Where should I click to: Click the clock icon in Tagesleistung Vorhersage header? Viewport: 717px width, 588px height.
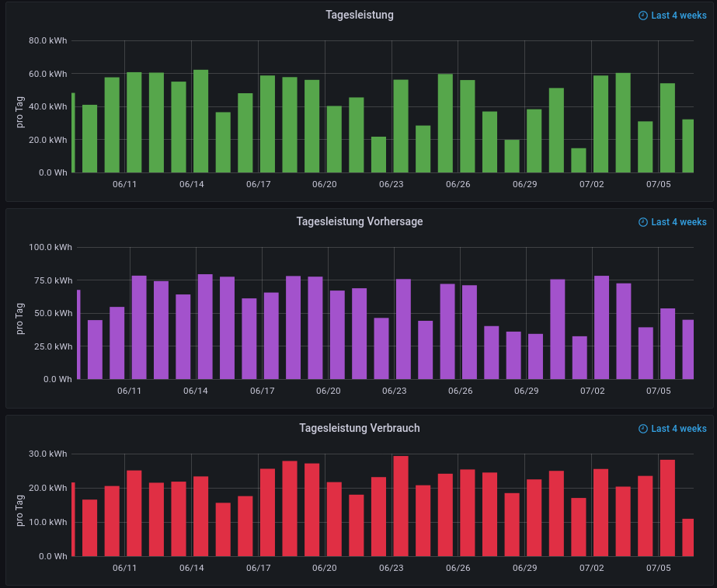(642, 222)
